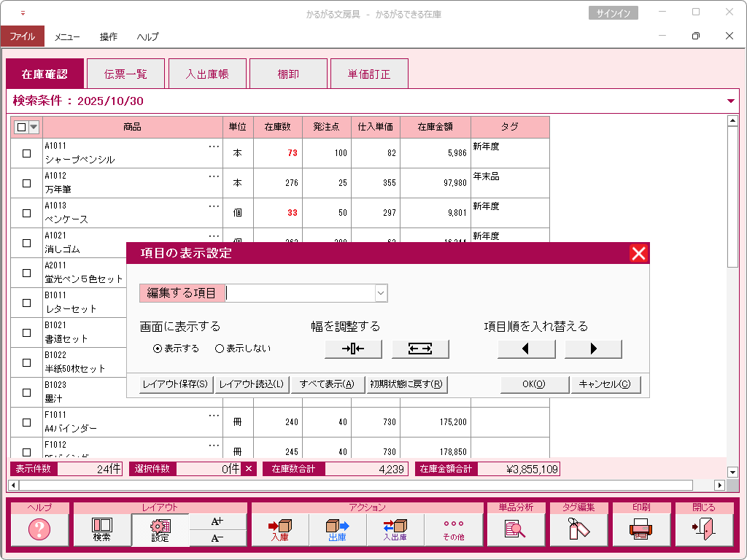This screenshot has height=560, width=747.
Task: Open the 編集する項目 combo box dropdown
Action: coord(380,293)
